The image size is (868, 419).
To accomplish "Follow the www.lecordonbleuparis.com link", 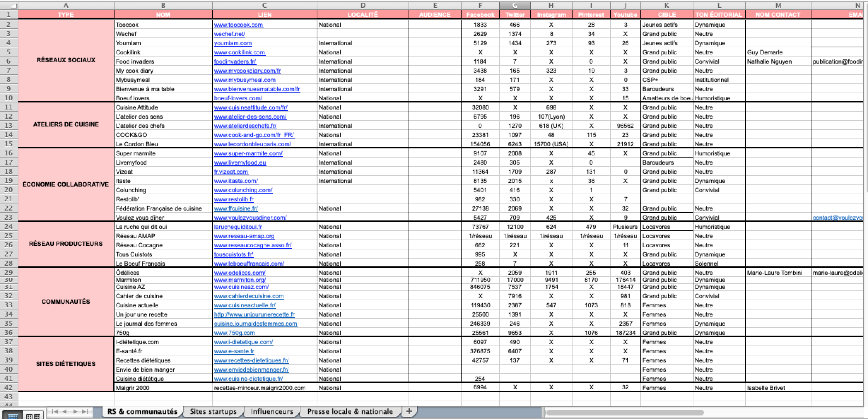I will point(253,144).
